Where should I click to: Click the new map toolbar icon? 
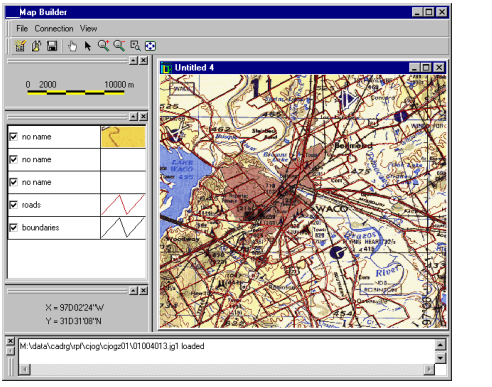click(20, 46)
